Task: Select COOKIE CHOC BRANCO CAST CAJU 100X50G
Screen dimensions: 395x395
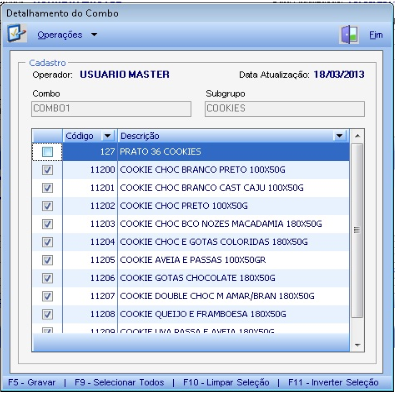Action: tap(191, 188)
